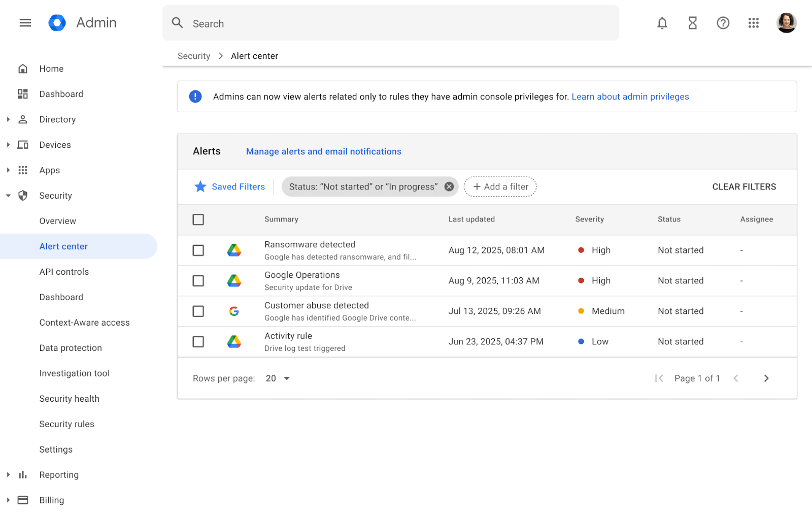Open the navigation hamburger menu
812x514 pixels.
click(x=25, y=23)
